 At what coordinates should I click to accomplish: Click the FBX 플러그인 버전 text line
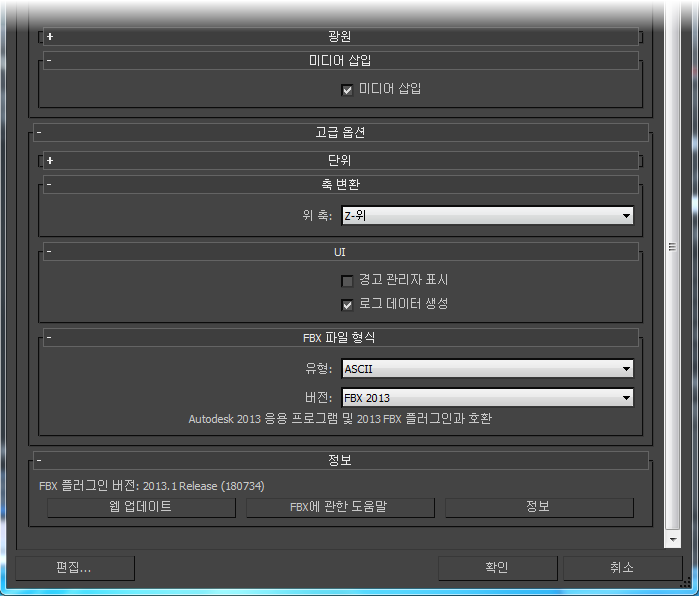tap(152, 486)
